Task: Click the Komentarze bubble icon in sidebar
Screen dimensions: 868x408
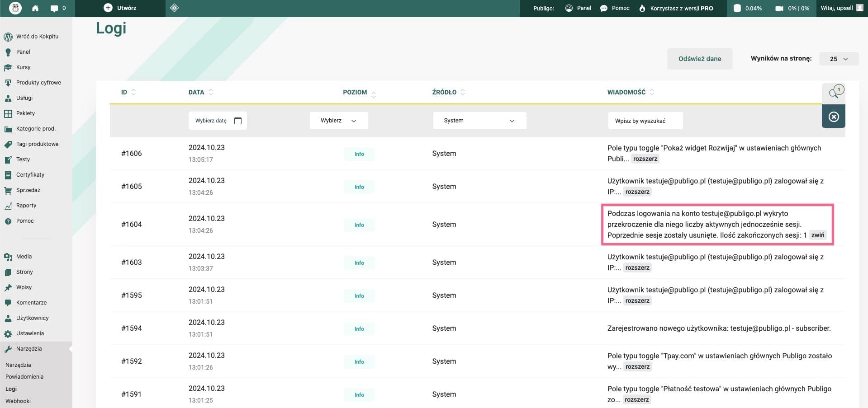Action: click(x=8, y=303)
